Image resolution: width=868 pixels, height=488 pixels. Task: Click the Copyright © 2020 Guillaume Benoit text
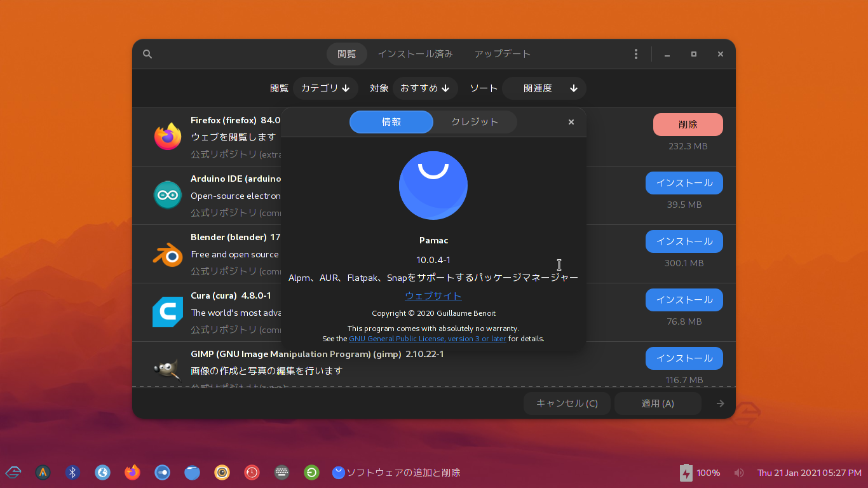tap(433, 313)
